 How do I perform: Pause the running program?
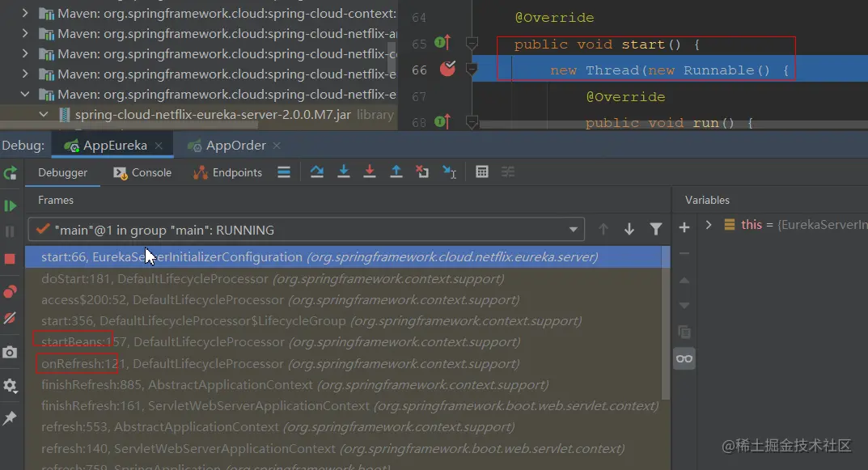[10, 231]
